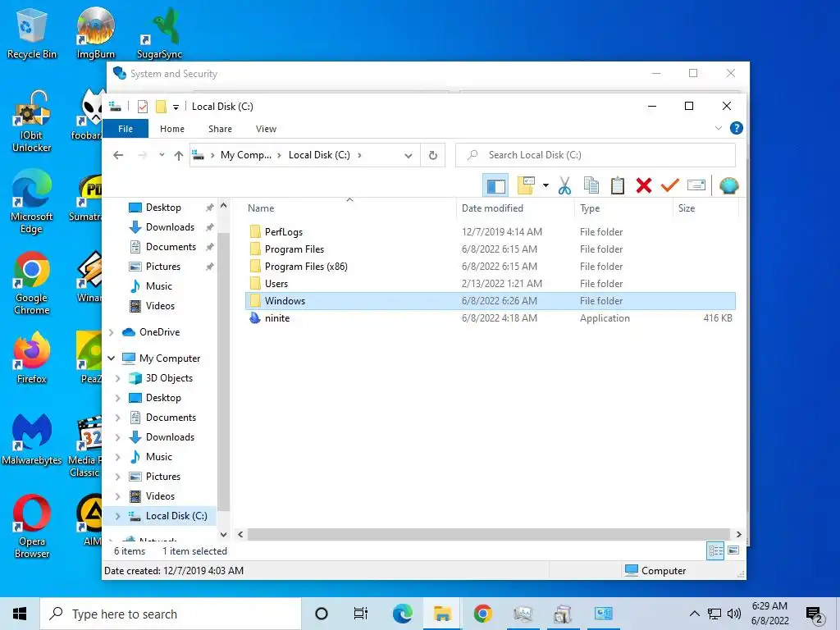The height and width of the screenshot is (630, 840).
Task: Click the new folder view toolbar icon
Action: (x=526, y=185)
